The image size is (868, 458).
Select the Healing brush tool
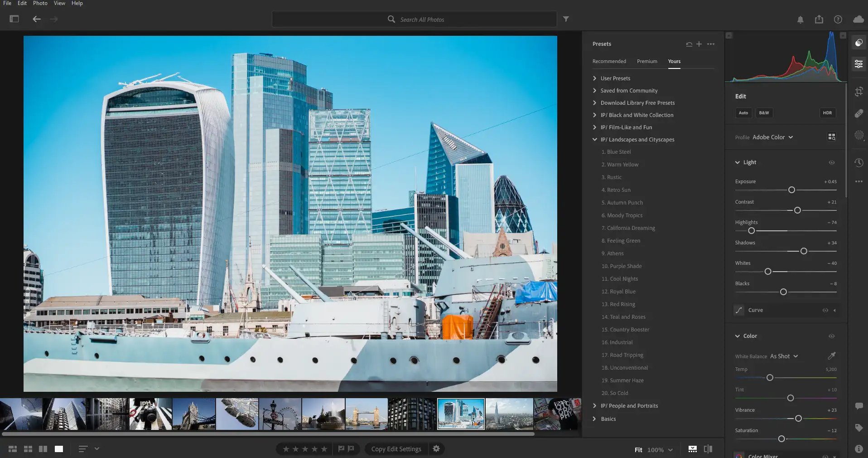click(858, 113)
